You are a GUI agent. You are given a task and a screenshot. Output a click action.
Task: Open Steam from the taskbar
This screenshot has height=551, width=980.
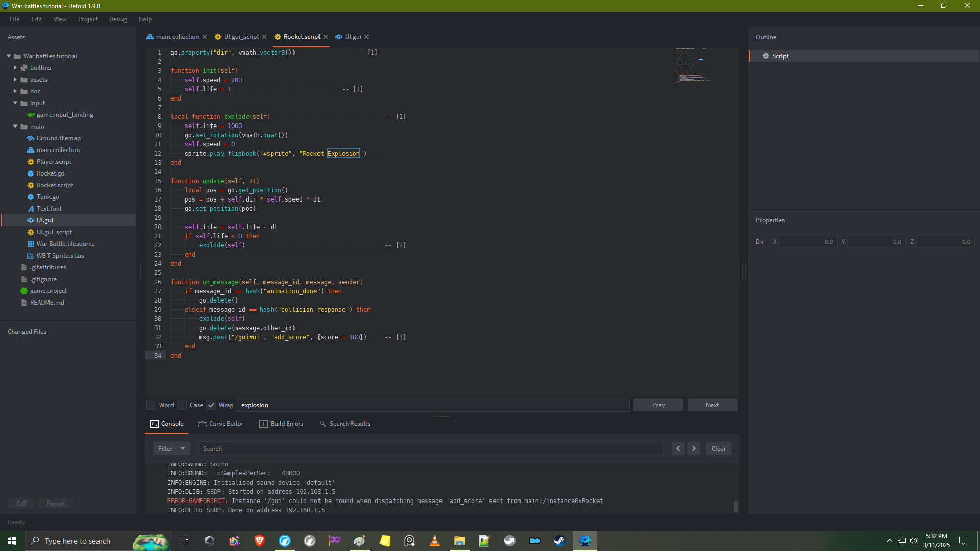tap(559, 541)
